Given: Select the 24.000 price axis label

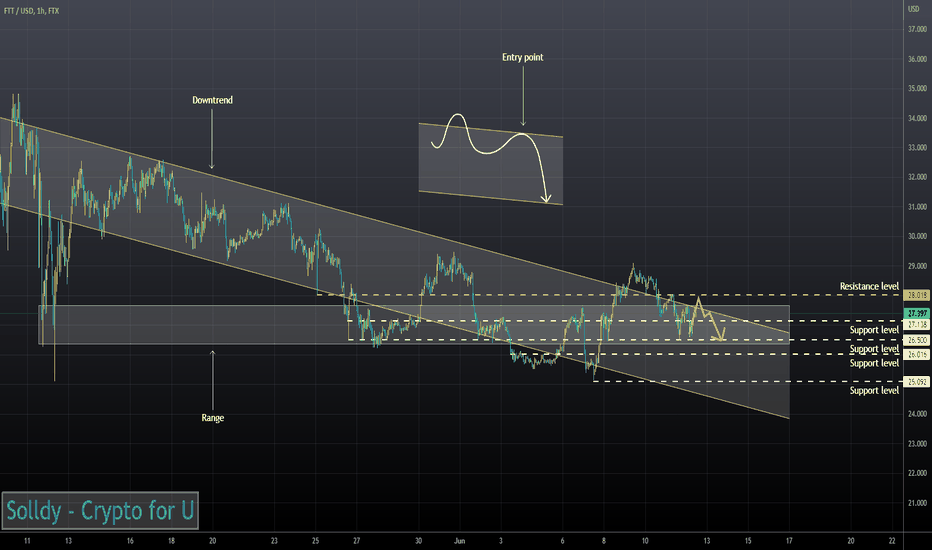Looking at the screenshot, I should 917,414.
